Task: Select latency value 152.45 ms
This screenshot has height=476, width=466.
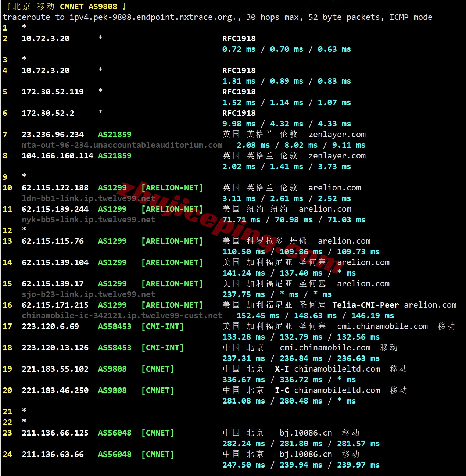Action: pos(258,316)
